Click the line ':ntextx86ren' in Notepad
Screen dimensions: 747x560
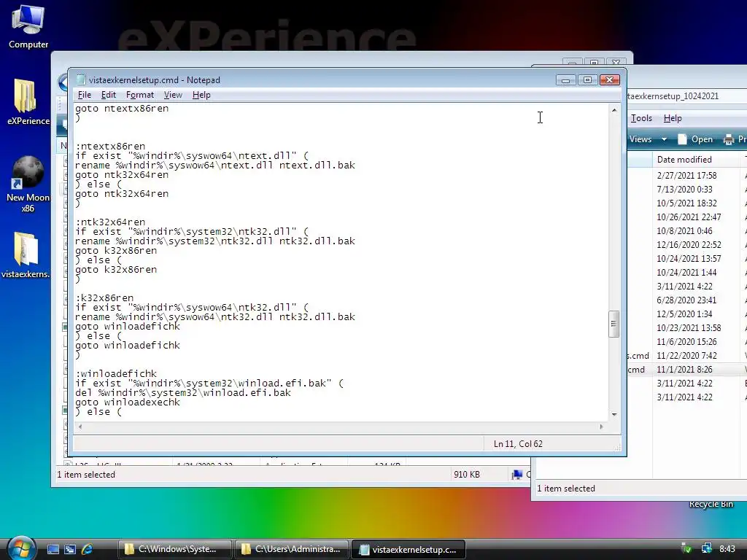110,146
